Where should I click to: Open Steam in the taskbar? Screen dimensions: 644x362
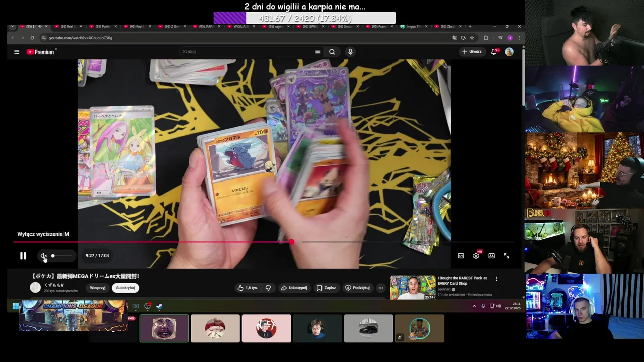coord(159,306)
